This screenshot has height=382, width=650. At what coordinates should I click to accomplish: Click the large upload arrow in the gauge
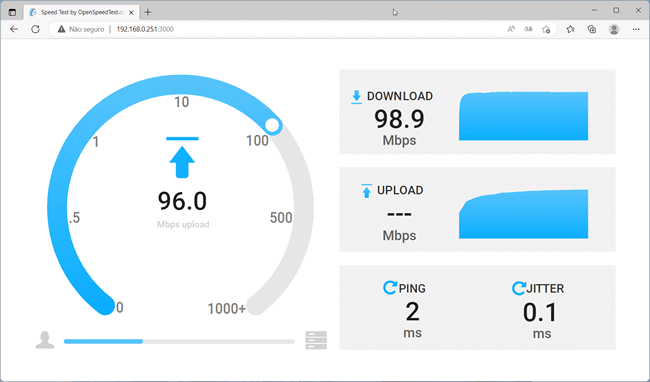click(x=182, y=157)
